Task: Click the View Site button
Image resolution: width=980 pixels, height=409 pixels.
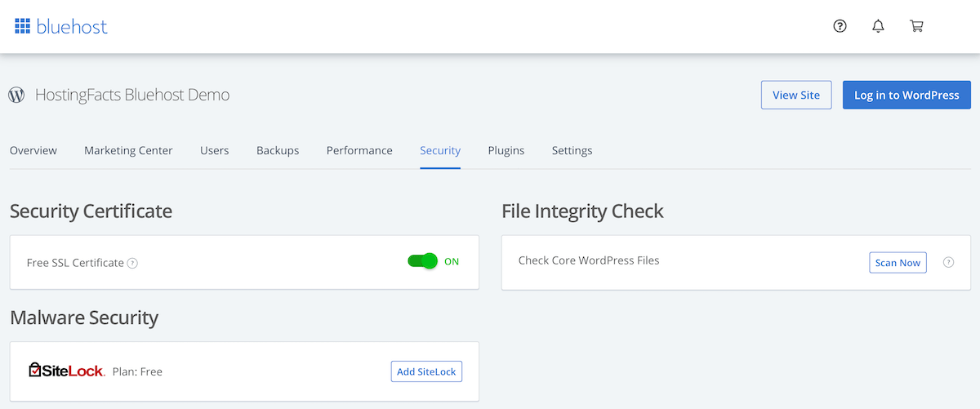Action: [x=796, y=95]
